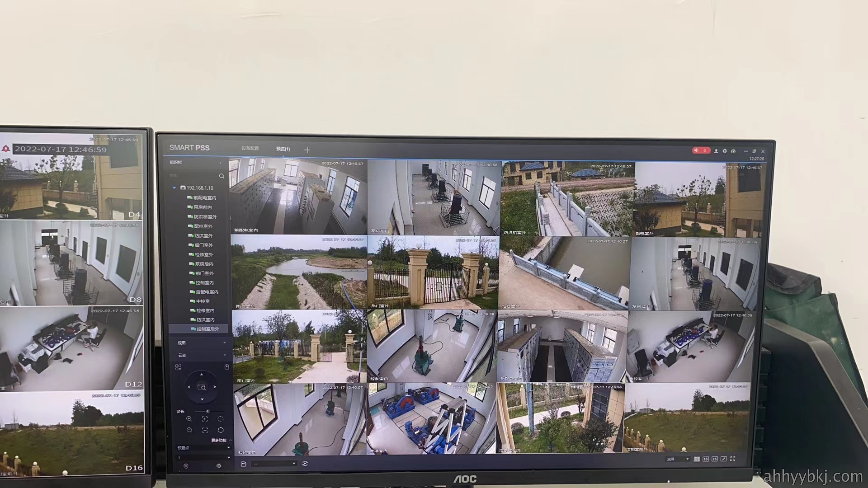Viewport: 868px width, 488px height.
Task: Click 更多功能 more functions link
Action: tap(219, 440)
